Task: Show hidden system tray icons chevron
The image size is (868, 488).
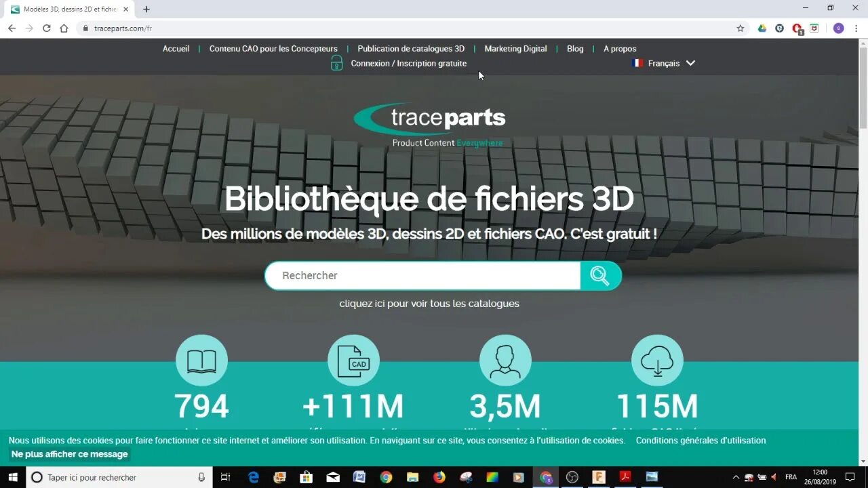Action: tap(736, 477)
